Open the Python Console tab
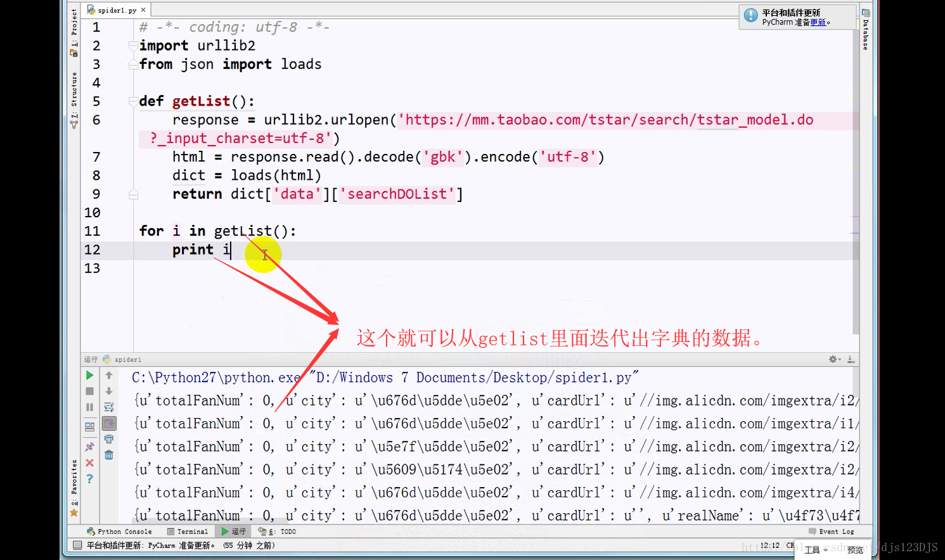The height and width of the screenshot is (560, 945). coord(119,531)
